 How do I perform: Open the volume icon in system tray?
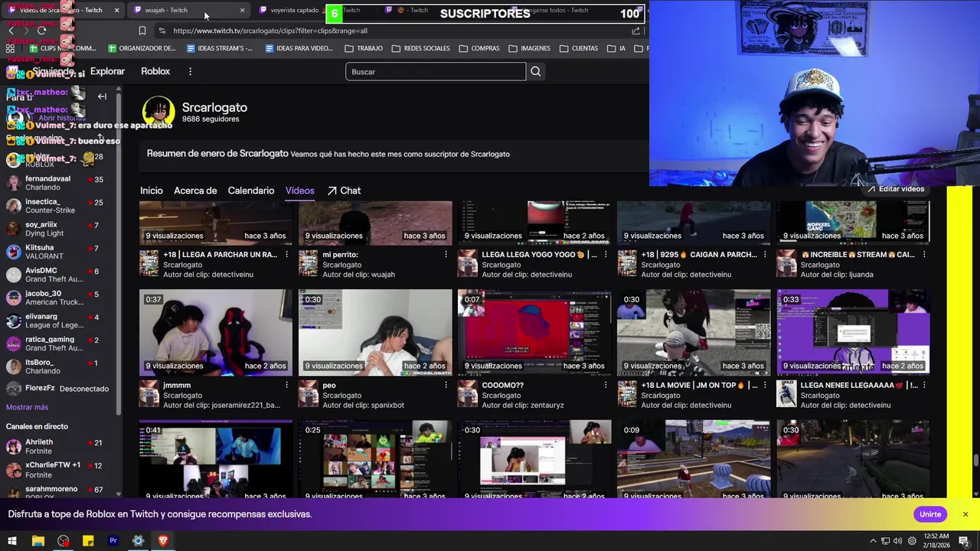[897, 541]
